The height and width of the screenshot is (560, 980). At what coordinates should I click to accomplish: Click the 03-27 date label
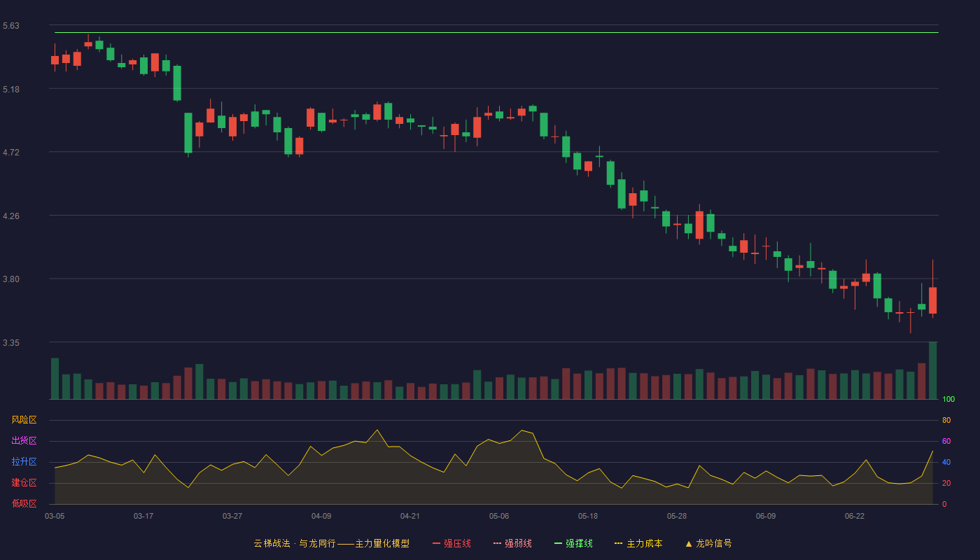click(x=232, y=516)
